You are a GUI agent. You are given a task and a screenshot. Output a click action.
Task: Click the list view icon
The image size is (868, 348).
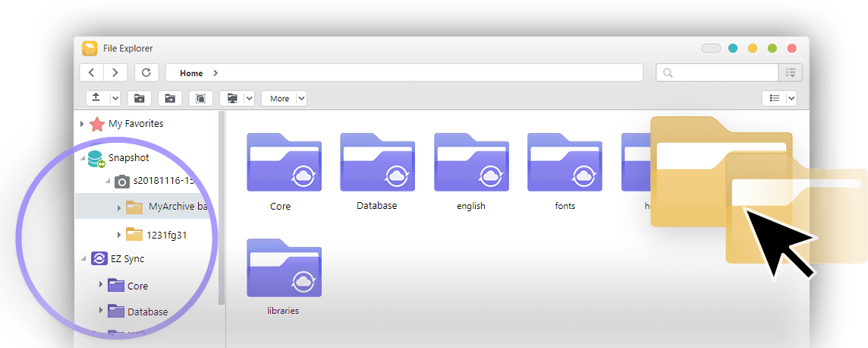[774, 98]
